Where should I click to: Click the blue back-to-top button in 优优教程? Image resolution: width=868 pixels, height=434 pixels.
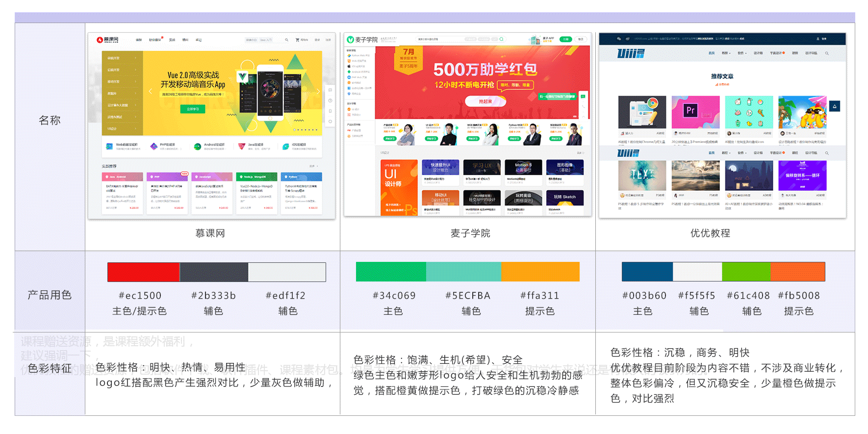(x=835, y=106)
